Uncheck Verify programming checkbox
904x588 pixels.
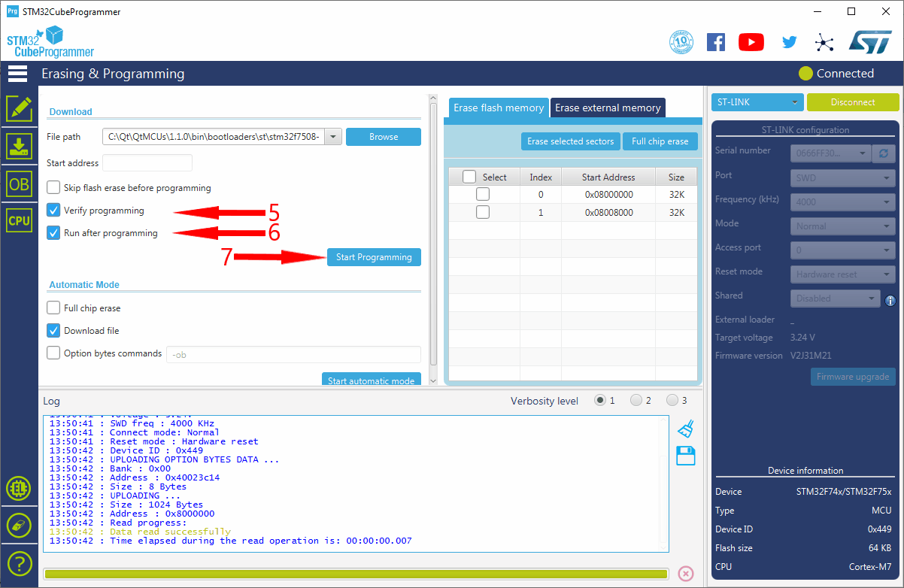tap(53, 211)
